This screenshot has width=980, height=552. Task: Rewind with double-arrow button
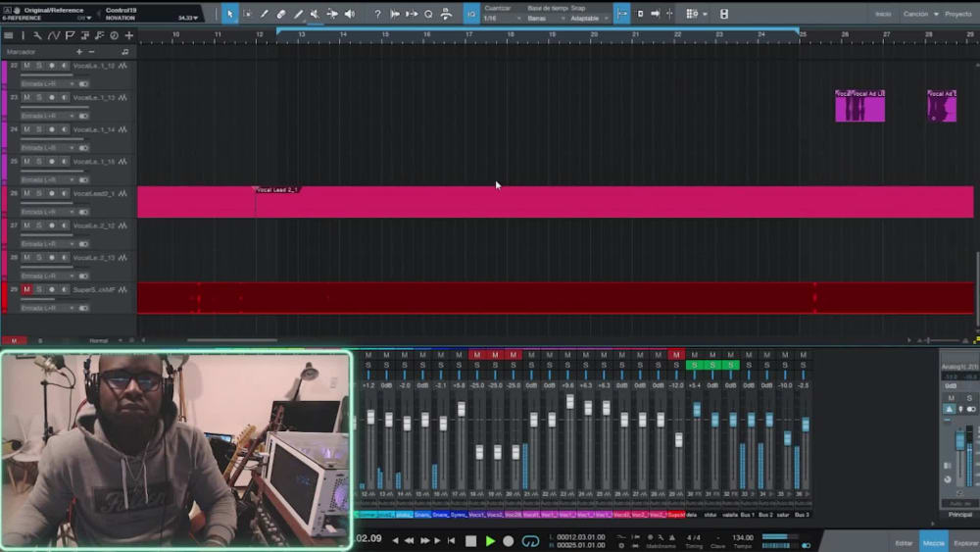tap(410, 541)
